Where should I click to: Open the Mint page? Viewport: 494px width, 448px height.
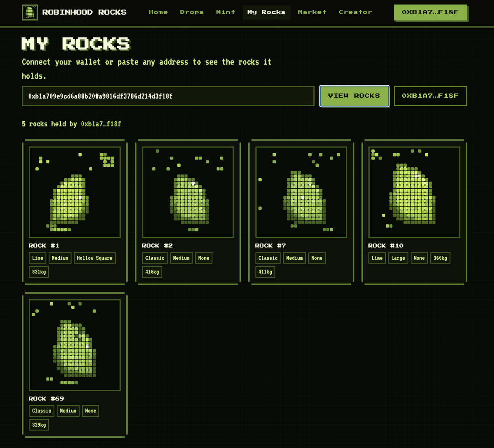coord(226,12)
